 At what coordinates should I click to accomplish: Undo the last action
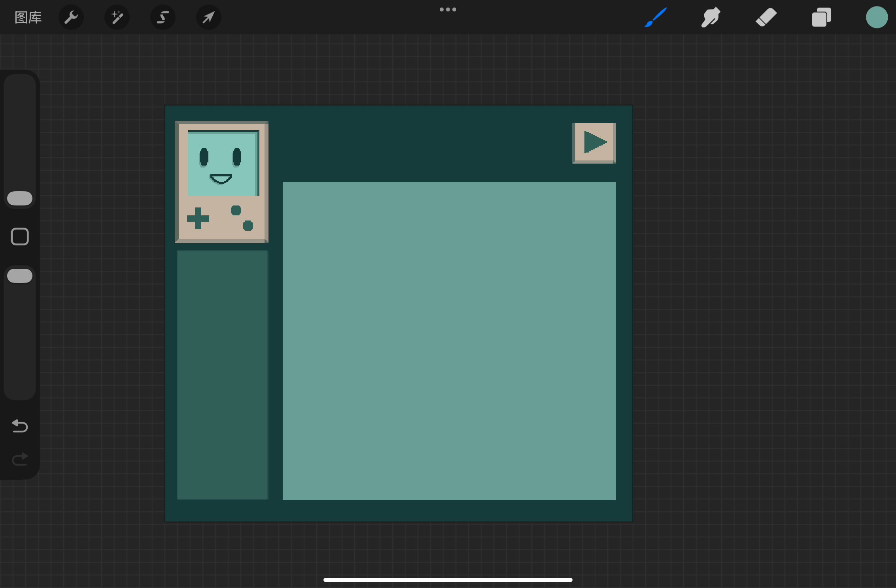pos(20,426)
